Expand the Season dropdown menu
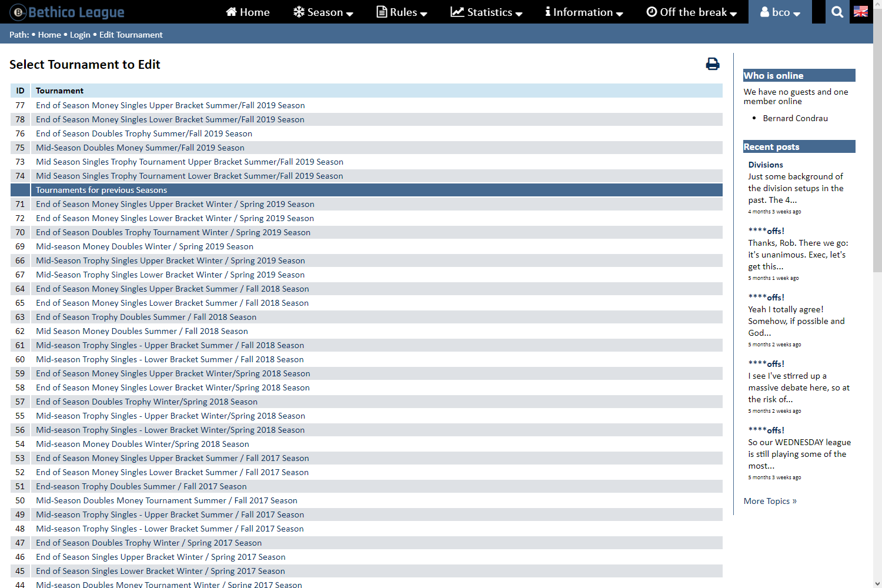The width and height of the screenshot is (882, 588). click(323, 12)
